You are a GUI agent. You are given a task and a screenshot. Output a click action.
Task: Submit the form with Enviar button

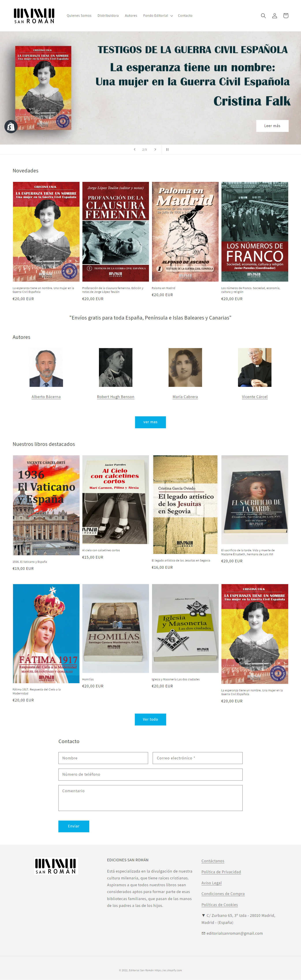click(x=74, y=826)
